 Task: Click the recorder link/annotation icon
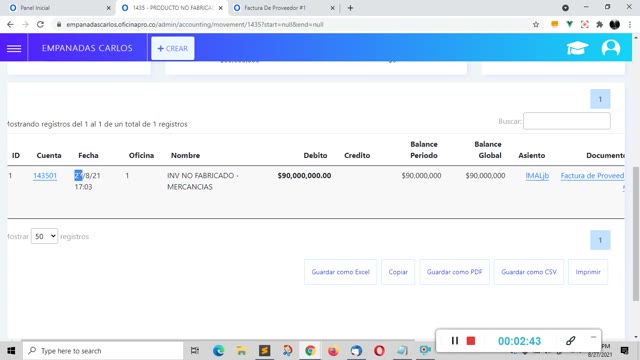coord(571,340)
